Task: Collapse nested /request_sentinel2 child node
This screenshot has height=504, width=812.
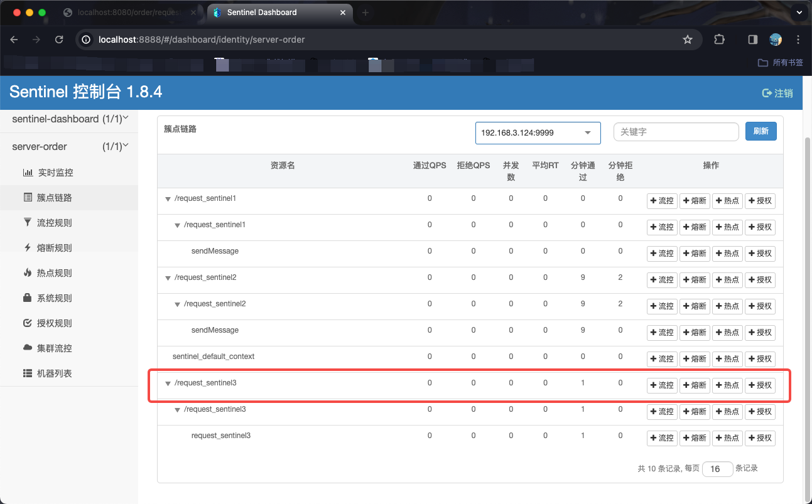Action: click(177, 304)
